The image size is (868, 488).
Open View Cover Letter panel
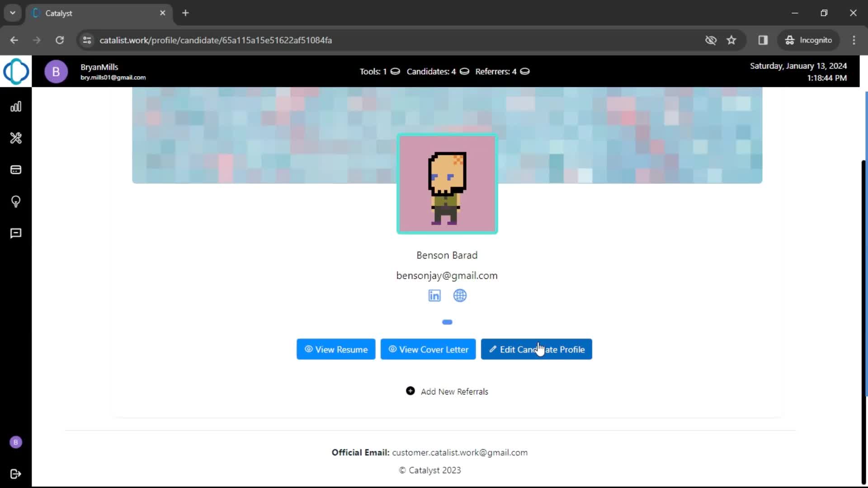point(428,349)
